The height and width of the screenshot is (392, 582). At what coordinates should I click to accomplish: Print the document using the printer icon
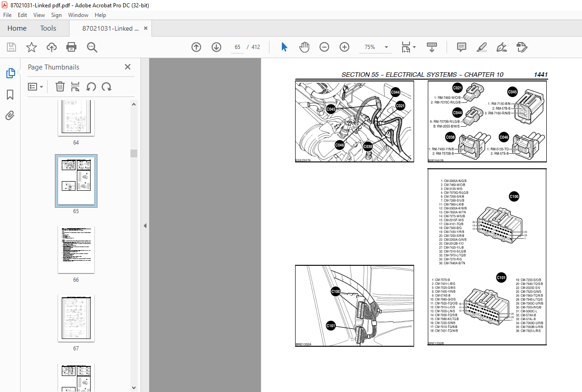click(71, 47)
